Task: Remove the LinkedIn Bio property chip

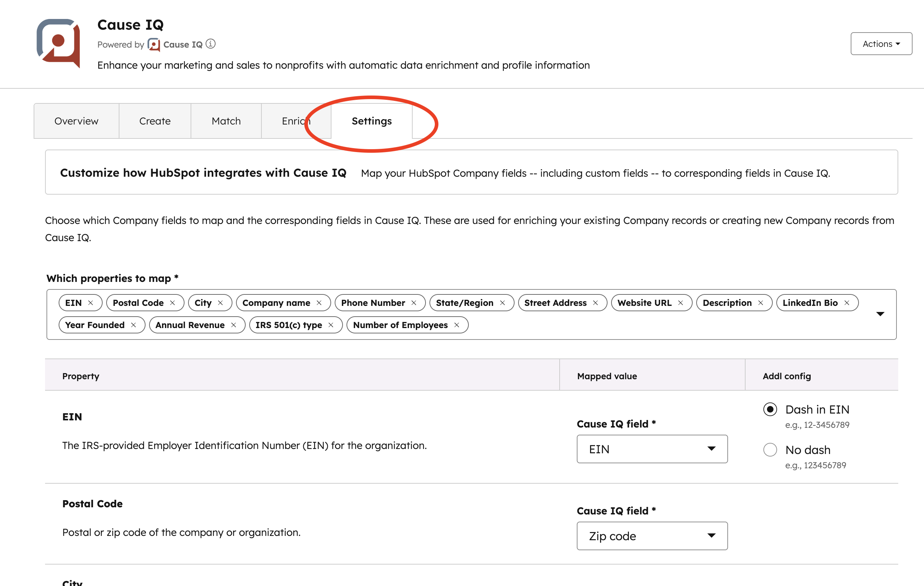Action: (847, 303)
